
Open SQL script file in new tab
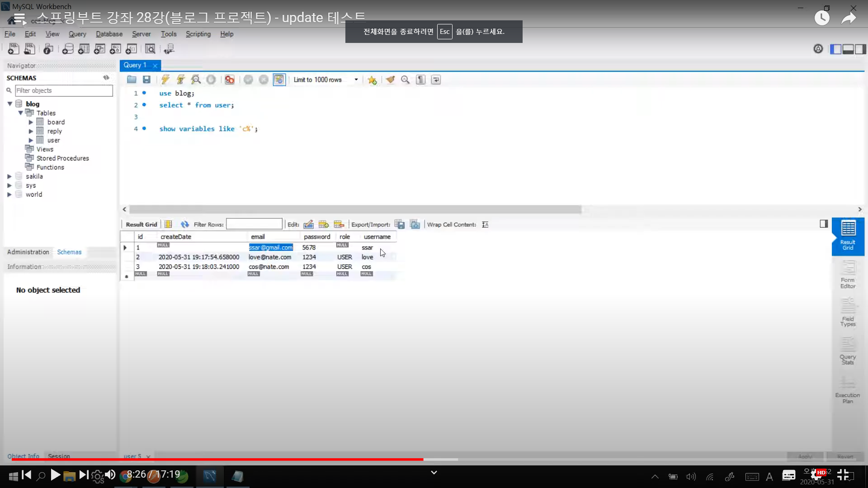coord(29,49)
